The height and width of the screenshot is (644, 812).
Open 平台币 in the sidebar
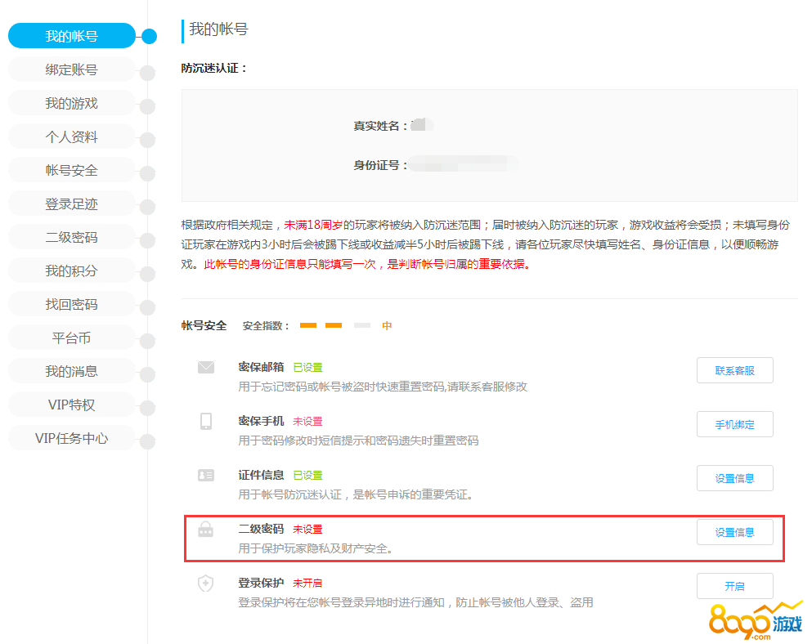pyautogui.click(x=71, y=338)
